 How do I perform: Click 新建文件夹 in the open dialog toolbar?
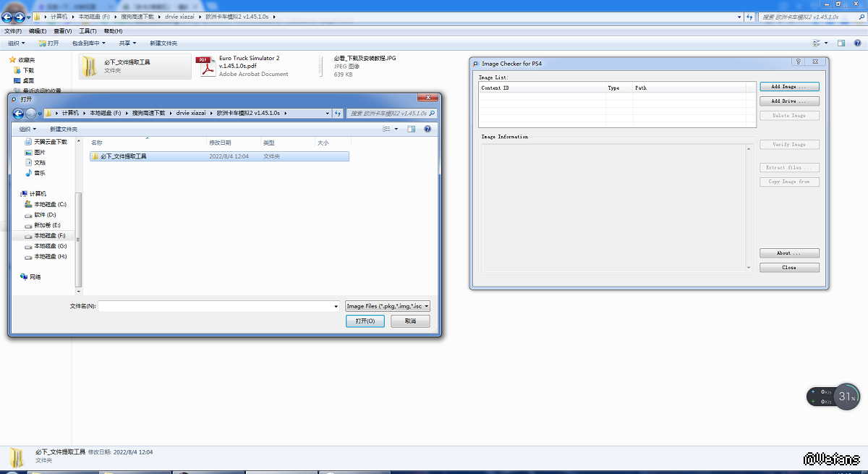(x=64, y=129)
